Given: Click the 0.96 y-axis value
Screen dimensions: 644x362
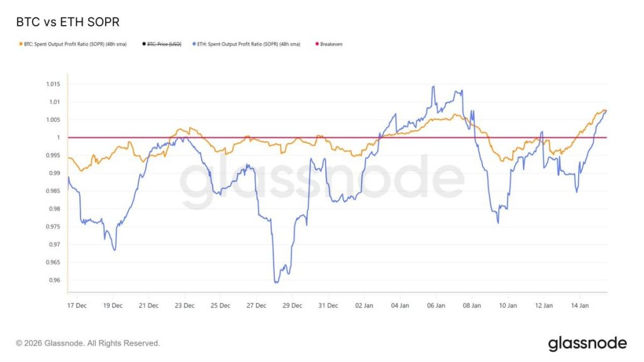Looking at the screenshot, I should [55, 280].
